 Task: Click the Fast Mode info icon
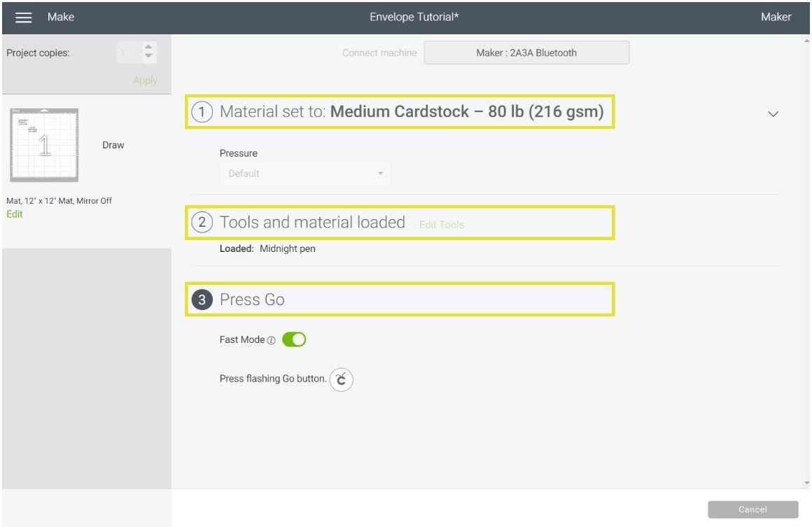[x=271, y=340]
